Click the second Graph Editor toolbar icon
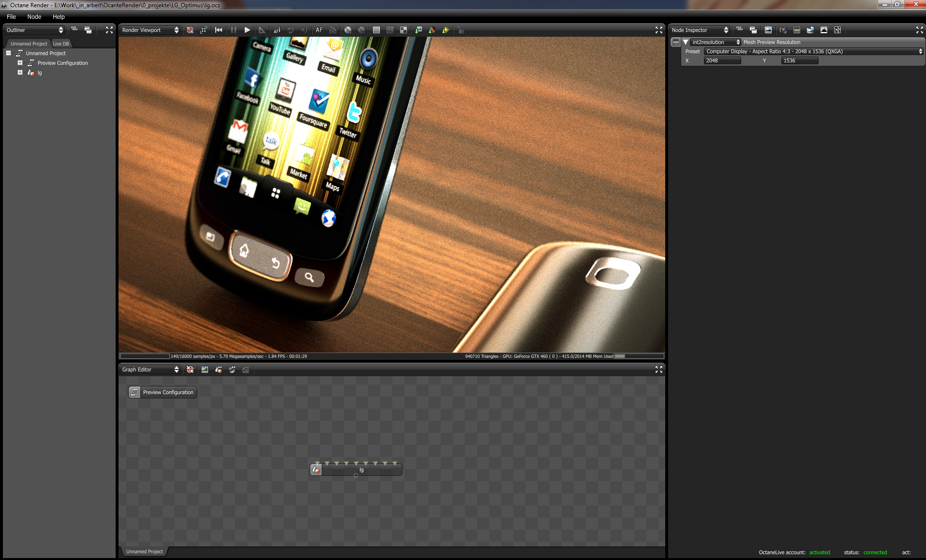This screenshot has width=926, height=560. [205, 369]
